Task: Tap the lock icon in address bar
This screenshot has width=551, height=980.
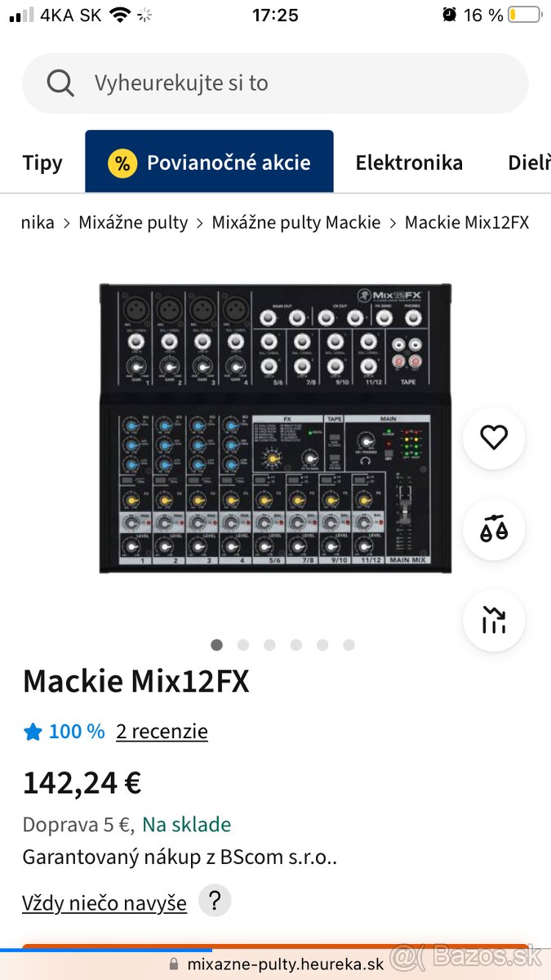Action: [173, 964]
